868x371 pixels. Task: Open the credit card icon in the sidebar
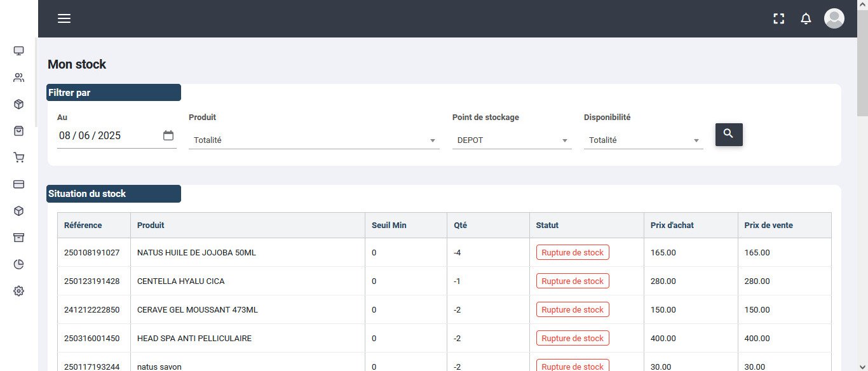[x=19, y=184]
